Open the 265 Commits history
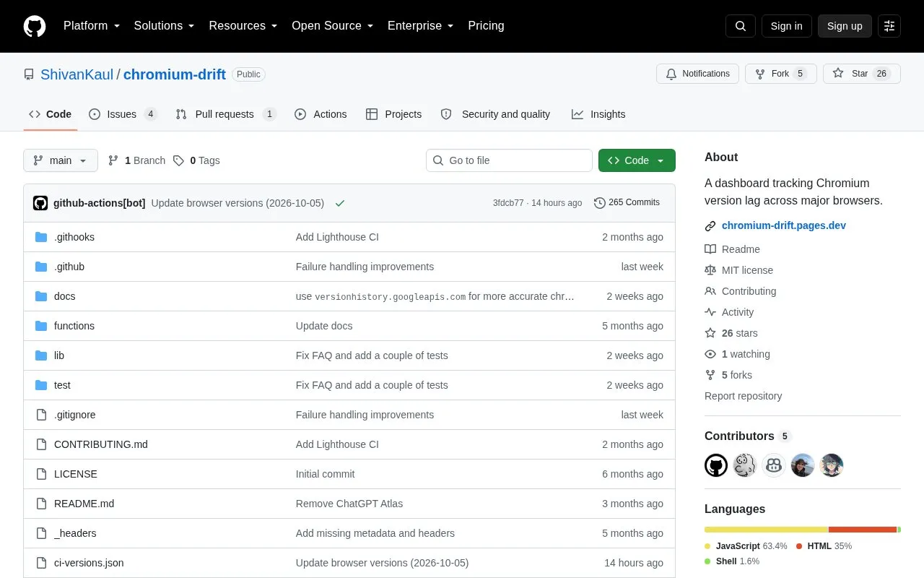924x578 pixels. point(627,202)
